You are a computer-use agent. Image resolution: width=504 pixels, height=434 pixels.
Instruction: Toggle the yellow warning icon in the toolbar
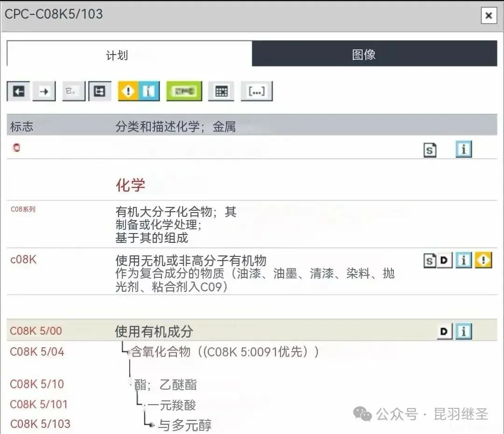[x=127, y=91]
